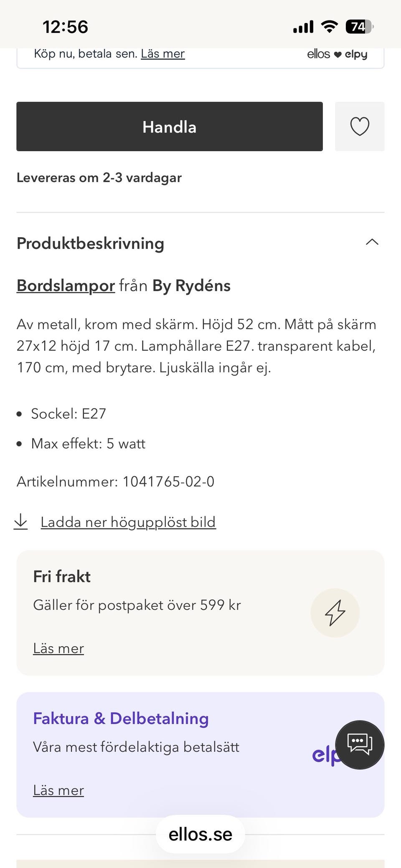Tap the battery level indicator
Image resolution: width=401 pixels, height=868 pixels.
coord(359,27)
